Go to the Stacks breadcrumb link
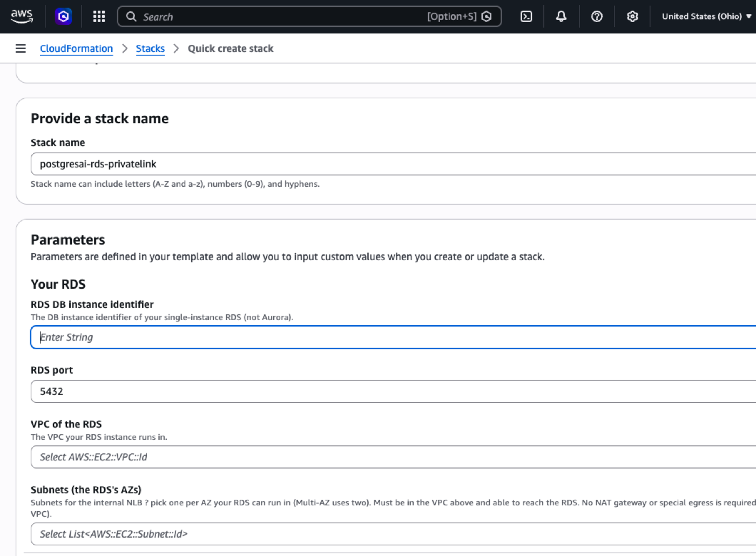Image resolution: width=756 pixels, height=556 pixels. pos(150,49)
